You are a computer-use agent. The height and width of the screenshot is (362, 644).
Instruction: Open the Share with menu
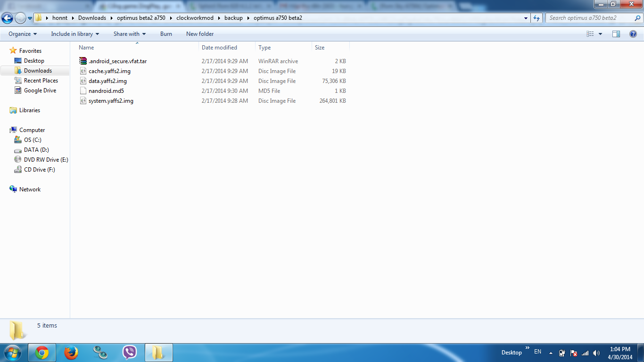click(x=129, y=34)
